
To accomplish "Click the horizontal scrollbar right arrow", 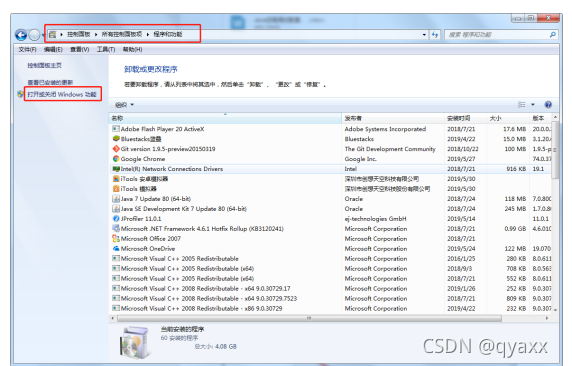I will [x=547, y=318].
